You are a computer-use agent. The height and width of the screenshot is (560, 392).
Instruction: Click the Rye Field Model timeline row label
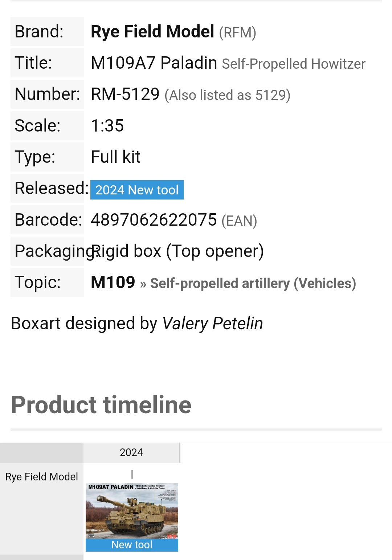pyautogui.click(x=41, y=477)
